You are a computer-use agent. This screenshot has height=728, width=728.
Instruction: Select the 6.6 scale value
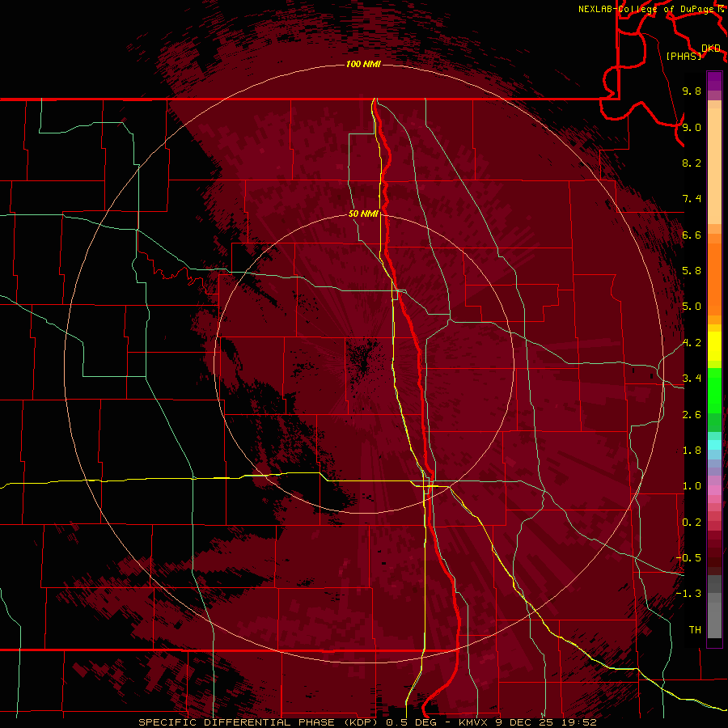(x=692, y=235)
